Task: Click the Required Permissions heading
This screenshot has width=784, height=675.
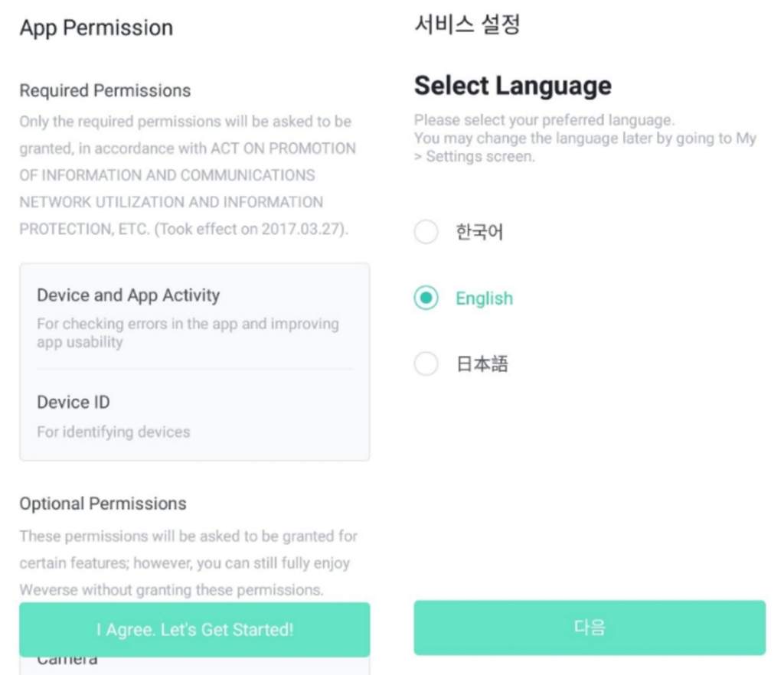Action: coord(105,90)
